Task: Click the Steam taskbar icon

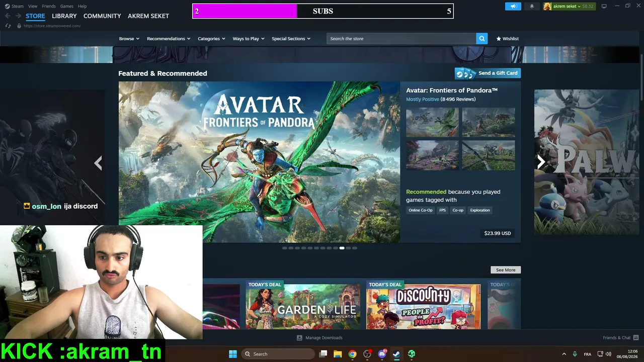Action: 396,354
